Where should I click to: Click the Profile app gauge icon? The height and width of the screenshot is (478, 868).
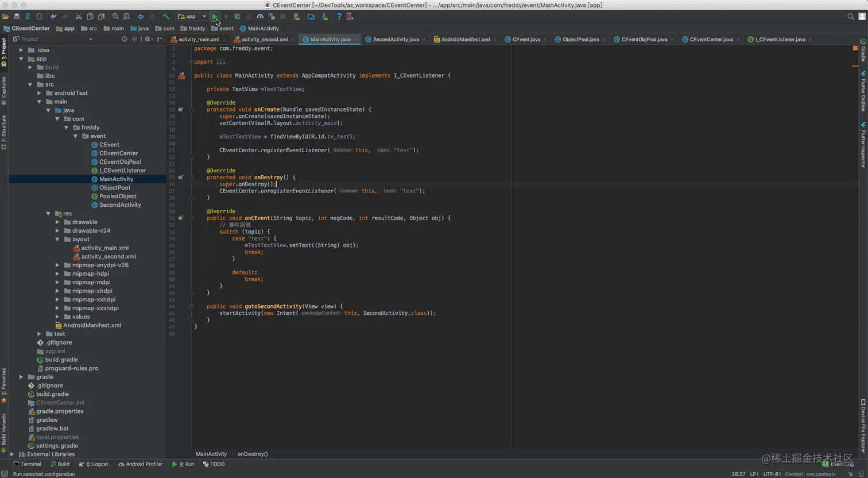coord(260,17)
